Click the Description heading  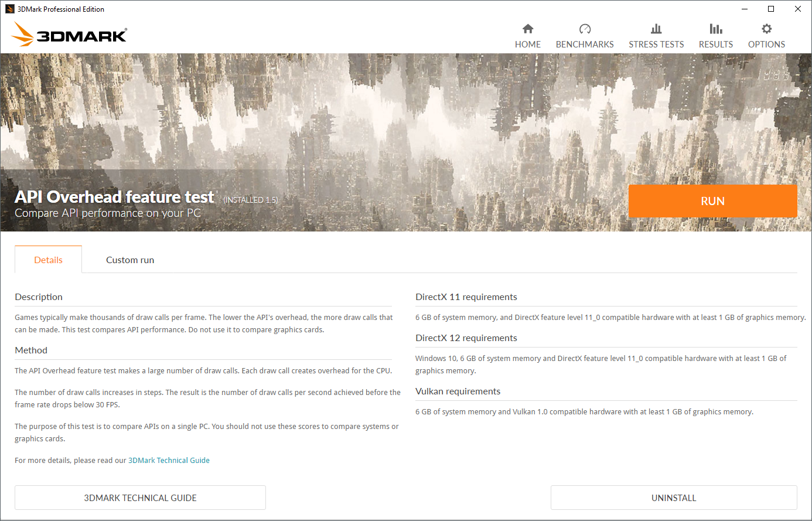click(x=39, y=297)
